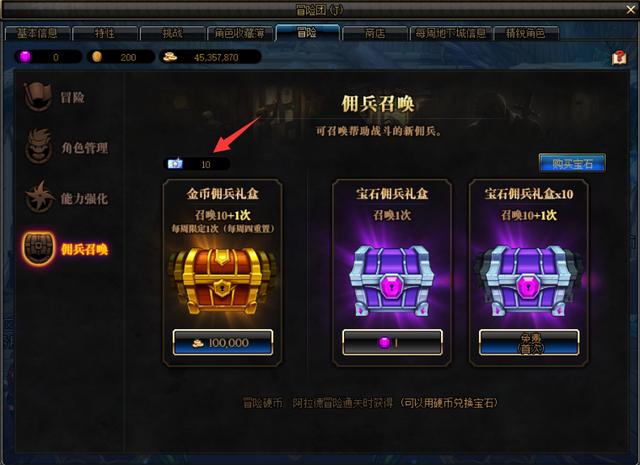
Task: Open the 能力强化 star icon
Action: pyautogui.click(x=39, y=197)
